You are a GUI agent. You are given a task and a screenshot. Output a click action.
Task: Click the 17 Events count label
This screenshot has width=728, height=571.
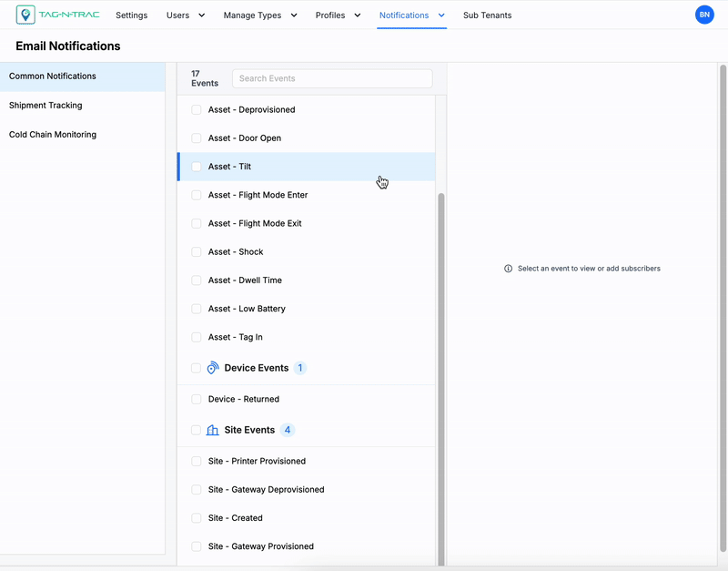point(204,78)
